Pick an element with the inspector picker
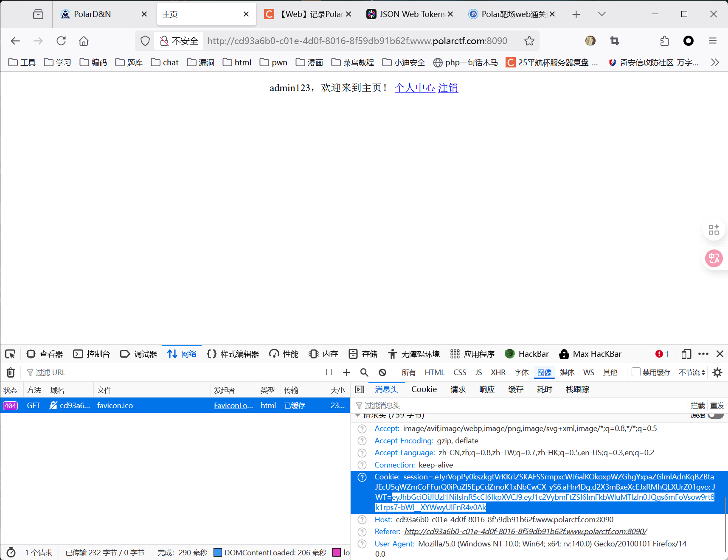 click(x=10, y=354)
